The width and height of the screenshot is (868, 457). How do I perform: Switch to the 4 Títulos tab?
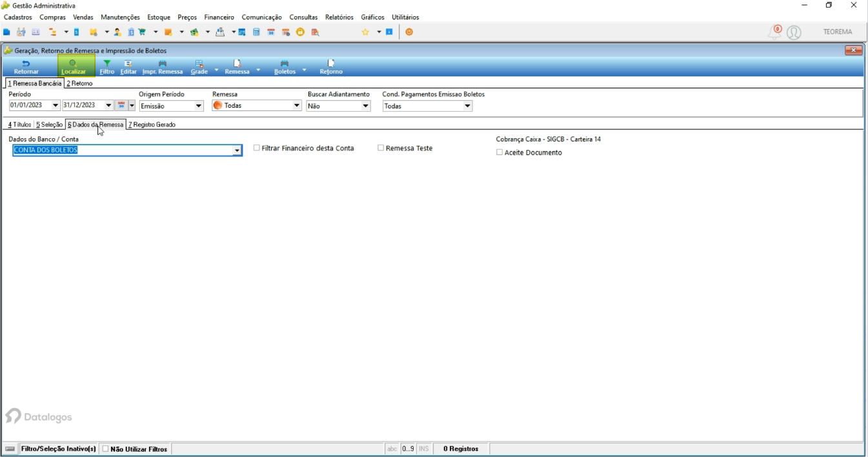tap(19, 125)
